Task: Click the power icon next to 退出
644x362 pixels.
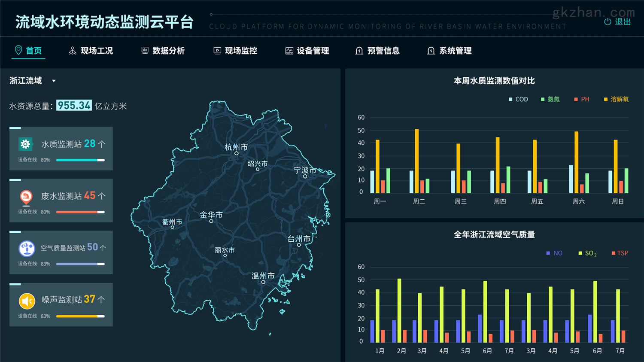Action: [607, 22]
